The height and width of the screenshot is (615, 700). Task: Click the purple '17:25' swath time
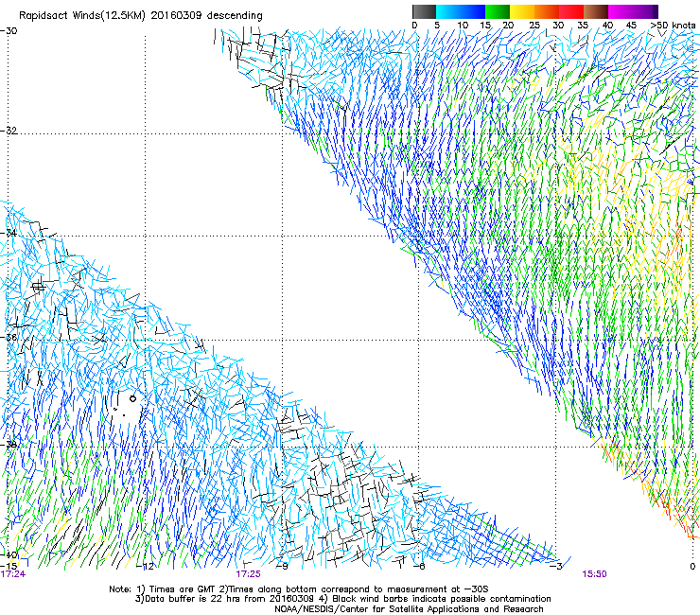(248, 574)
